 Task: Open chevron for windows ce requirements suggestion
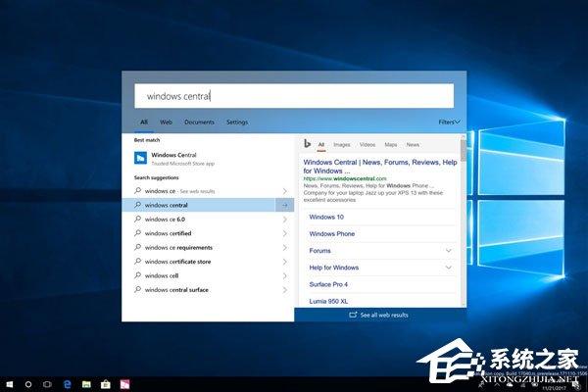point(284,248)
